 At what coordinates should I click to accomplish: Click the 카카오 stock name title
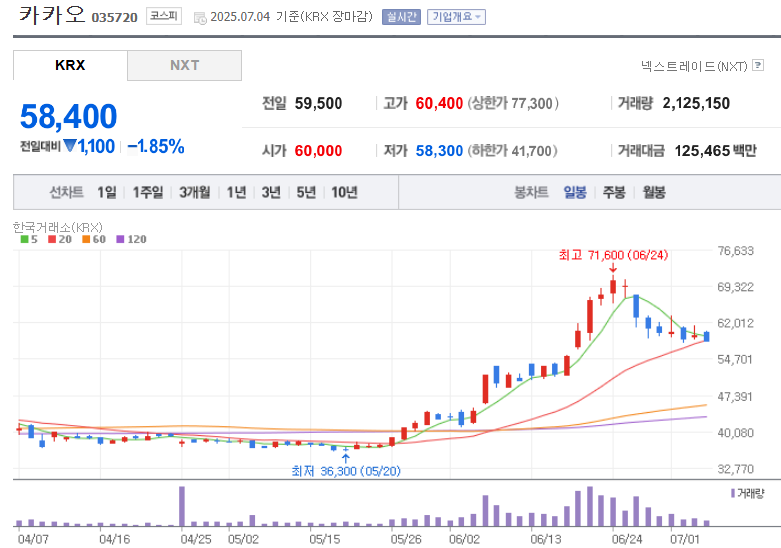coord(52,15)
